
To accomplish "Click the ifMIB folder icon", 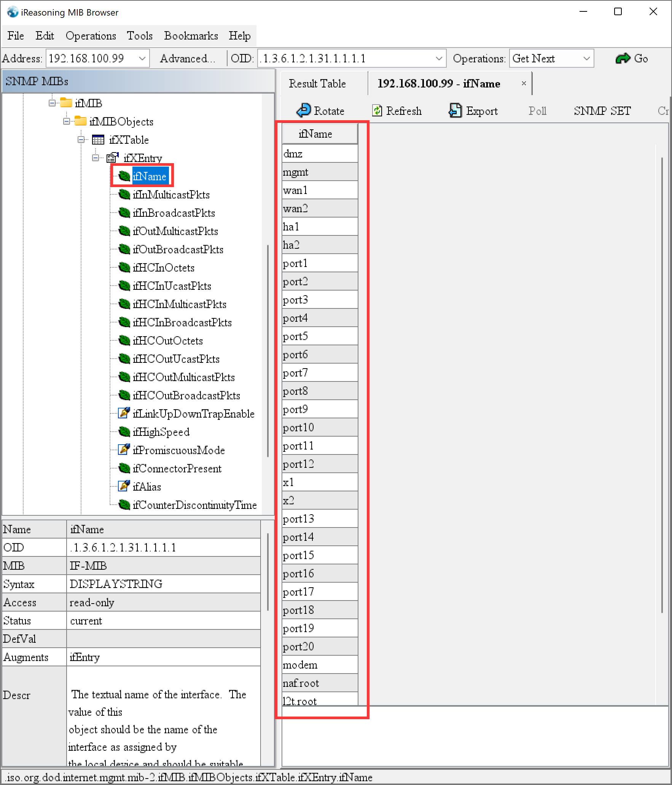I will [x=66, y=103].
